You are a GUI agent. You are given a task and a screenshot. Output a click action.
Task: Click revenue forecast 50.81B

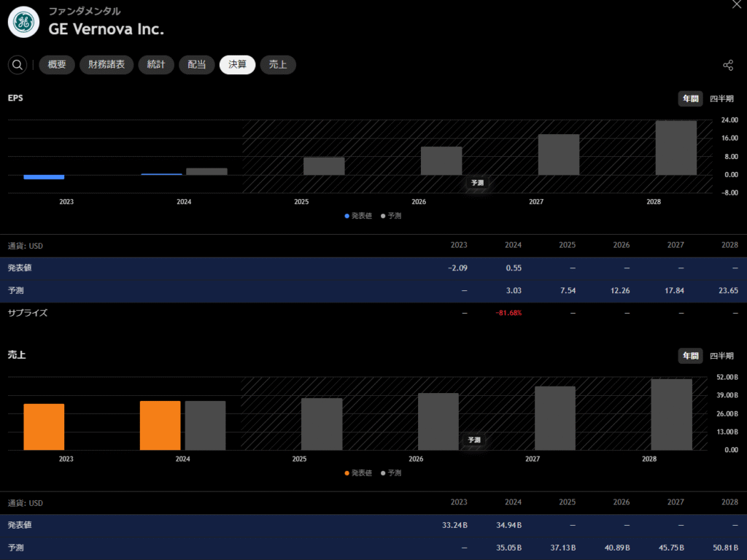[726, 548]
